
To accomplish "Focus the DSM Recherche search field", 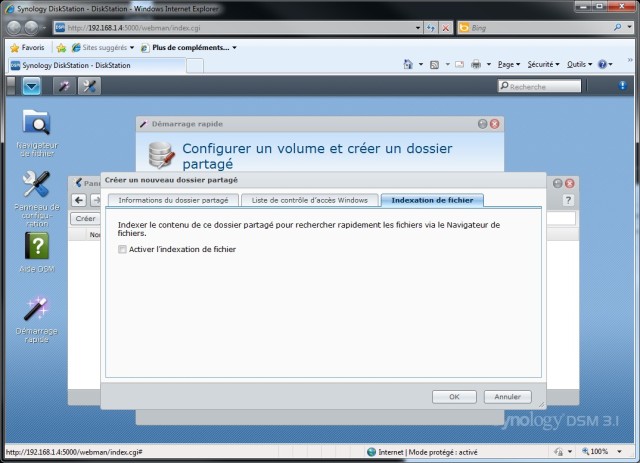I will 539,86.
